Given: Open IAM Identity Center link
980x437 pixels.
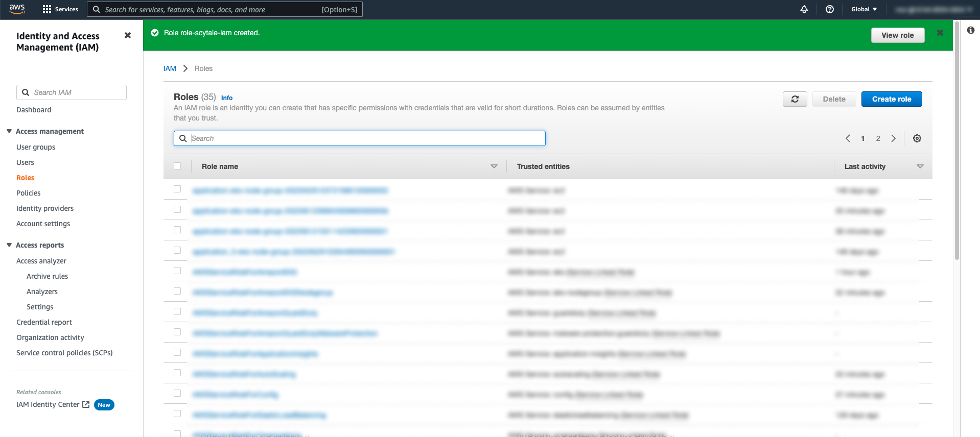Looking at the screenshot, I should (48, 404).
